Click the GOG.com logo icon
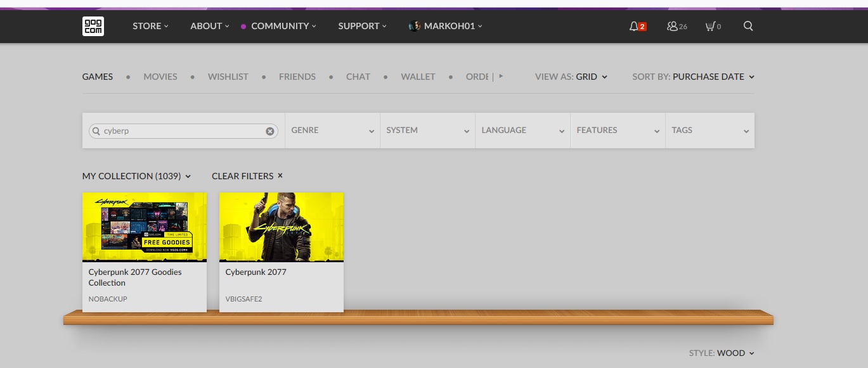Viewport: 868px width, 368px height. pyautogui.click(x=93, y=26)
